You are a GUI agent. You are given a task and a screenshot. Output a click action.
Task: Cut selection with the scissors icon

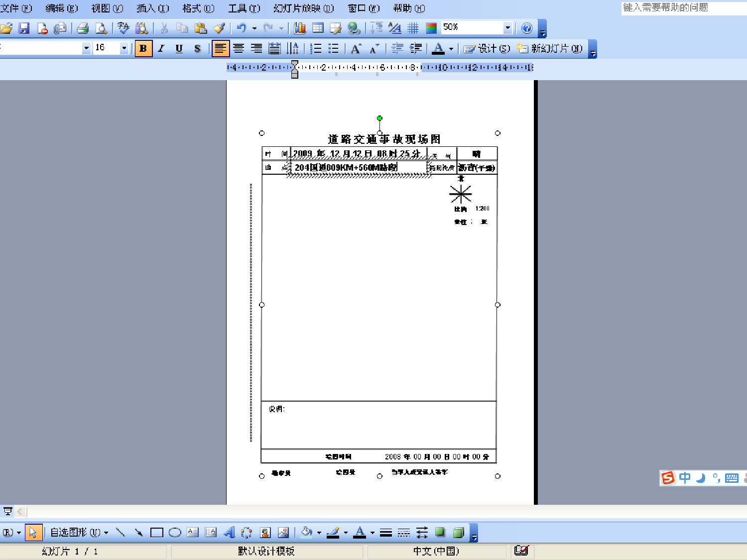click(164, 28)
